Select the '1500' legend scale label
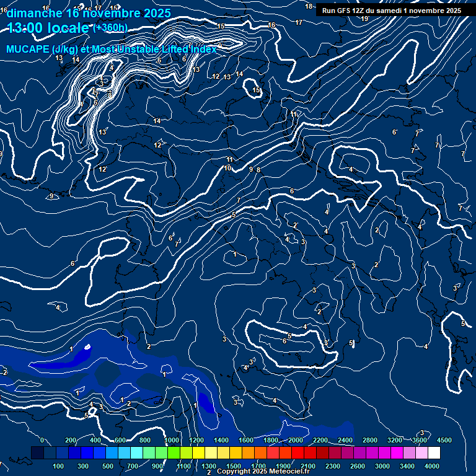The height and width of the screenshot is (476, 476). pyautogui.click(x=234, y=466)
